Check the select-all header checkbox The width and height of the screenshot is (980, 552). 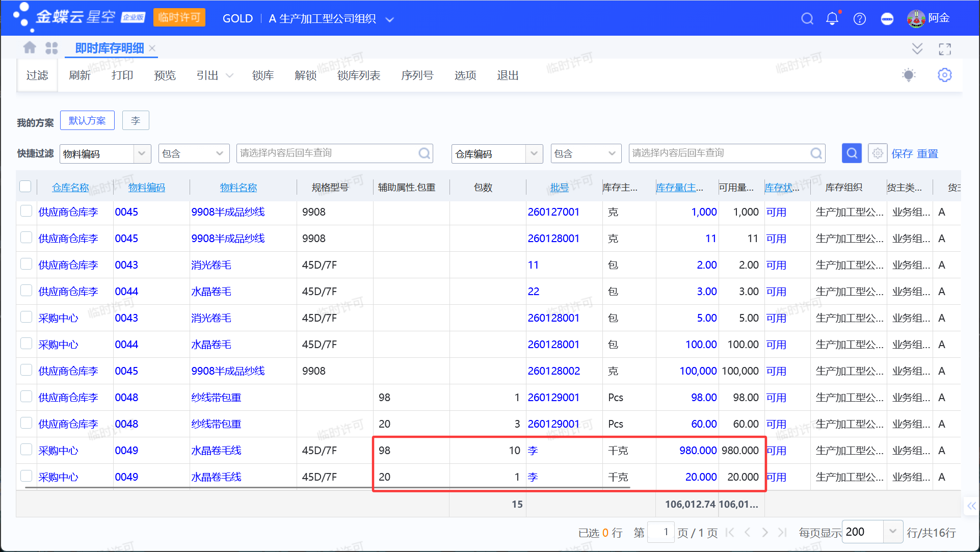pyautogui.click(x=25, y=187)
